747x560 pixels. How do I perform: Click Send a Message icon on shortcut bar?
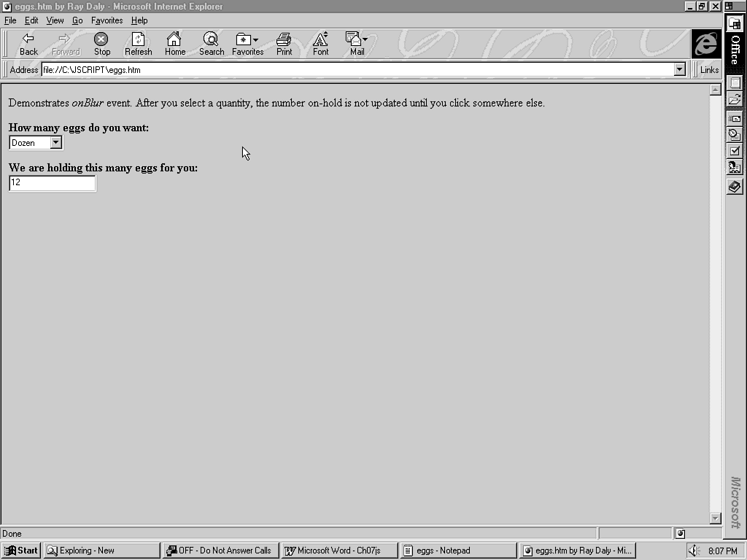tap(735, 119)
